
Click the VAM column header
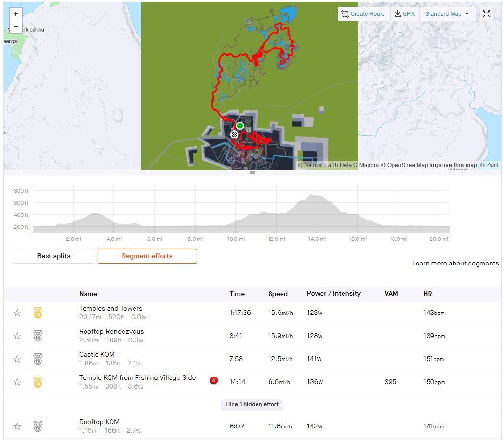click(391, 294)
